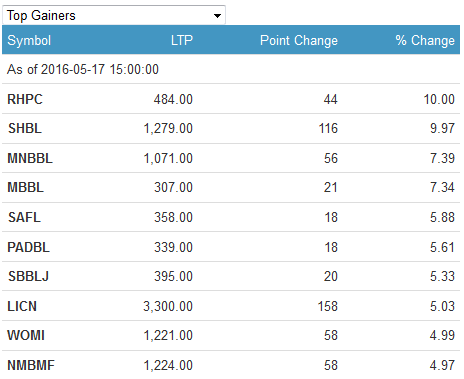The width and height of the screenshot is (464, 379).
Task: Select the Point Change column header
Action: click(x=299, y=40)
